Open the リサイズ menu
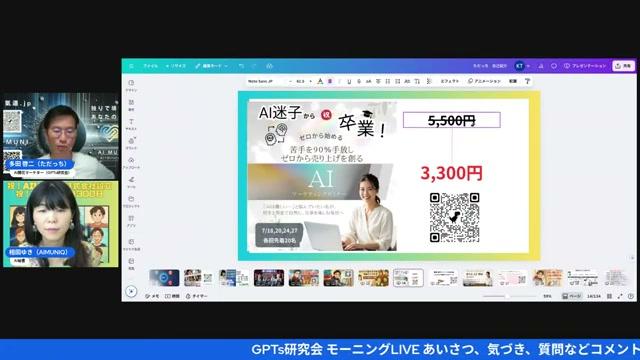The image size is (640, 360). (176, 66)
